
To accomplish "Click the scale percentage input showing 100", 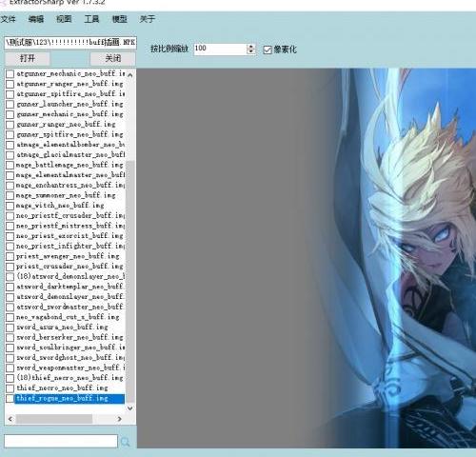I will [x=220, y=49].
